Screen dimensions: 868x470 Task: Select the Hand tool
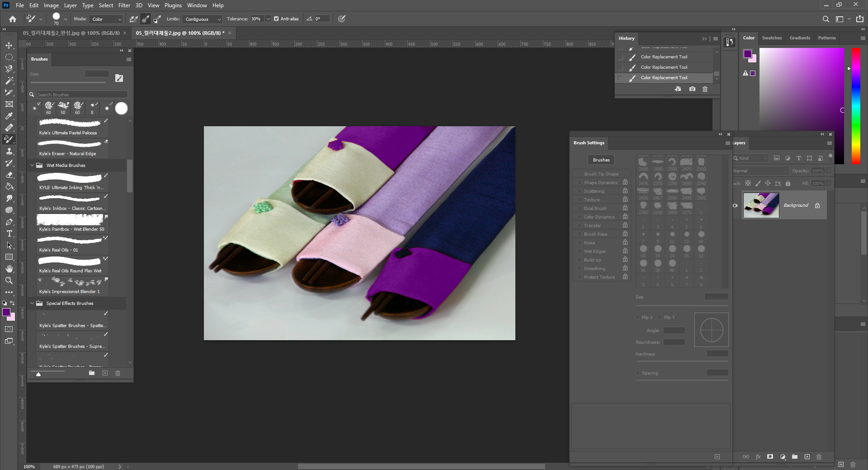(x=9, y=269)
